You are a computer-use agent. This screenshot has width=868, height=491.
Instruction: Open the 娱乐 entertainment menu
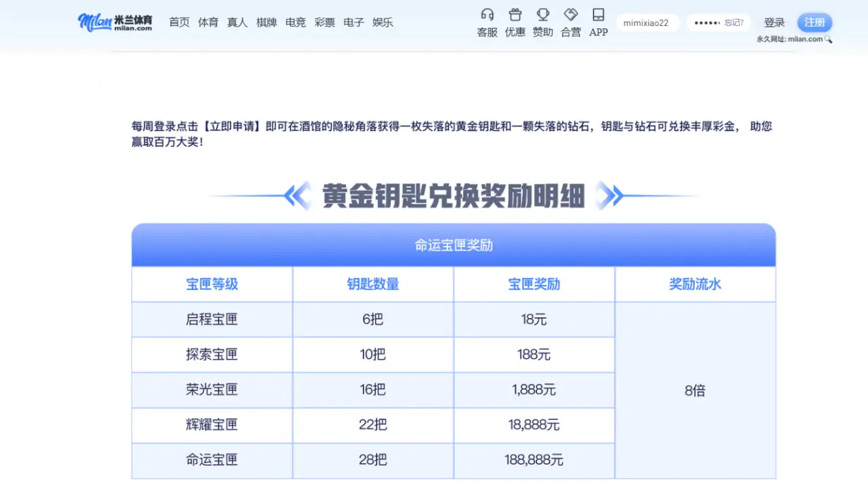[x=382, y=22]
